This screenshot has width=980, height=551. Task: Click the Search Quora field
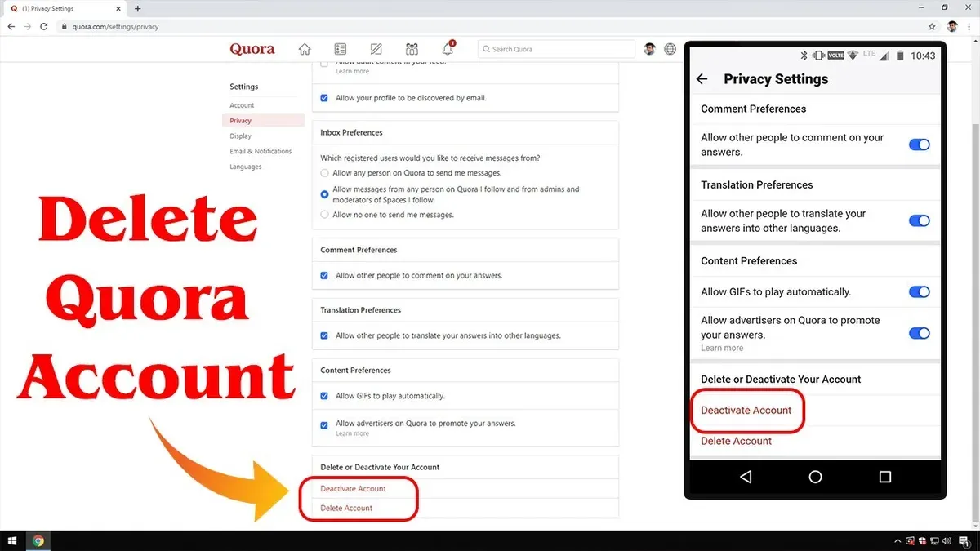point(555,49)
